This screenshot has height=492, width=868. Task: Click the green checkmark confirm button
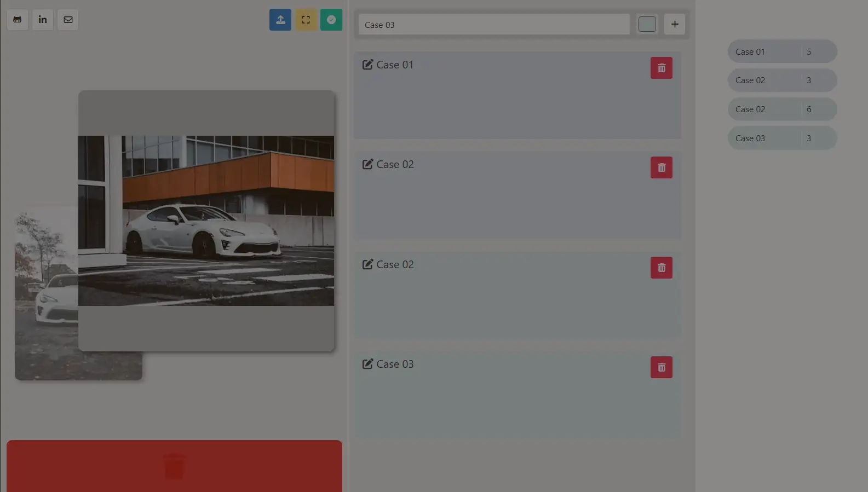pyautogui.click(x=331, y=20)
